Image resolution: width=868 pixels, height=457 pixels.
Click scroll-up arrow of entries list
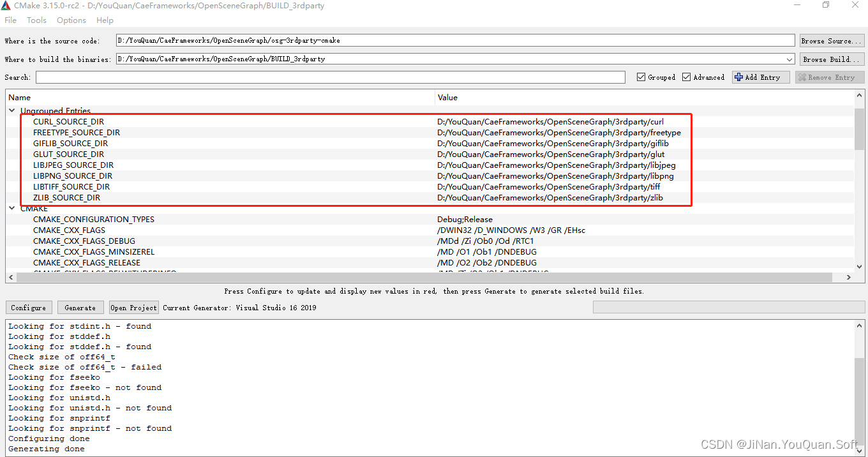859,96
